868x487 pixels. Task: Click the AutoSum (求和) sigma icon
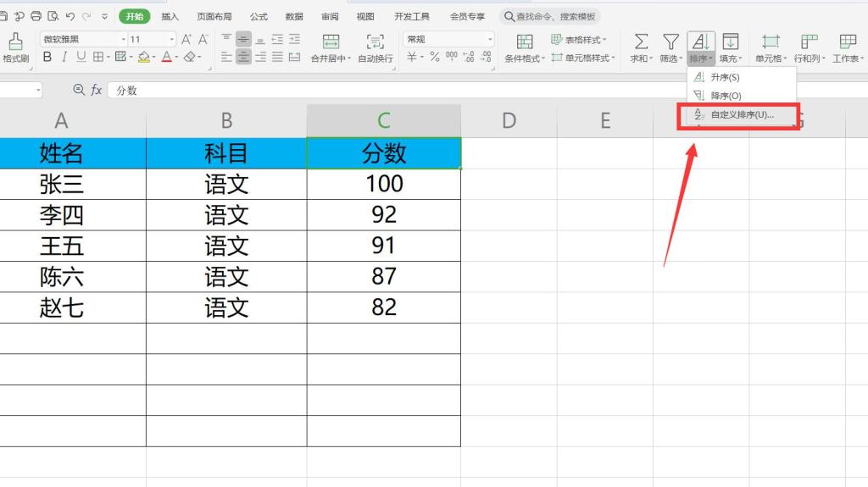pyautogui.click(x=641, y=42)
